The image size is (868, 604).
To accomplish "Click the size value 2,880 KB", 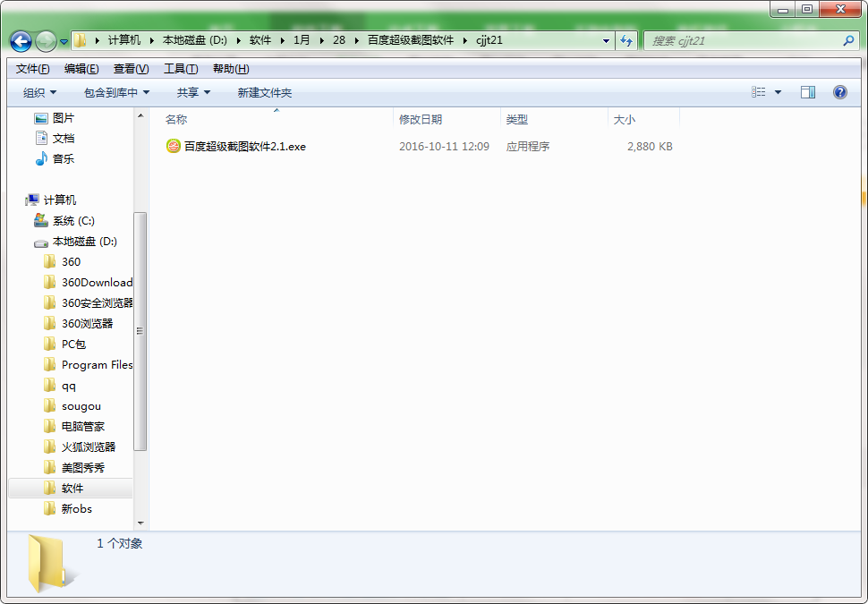I will [x=650, y=147].
